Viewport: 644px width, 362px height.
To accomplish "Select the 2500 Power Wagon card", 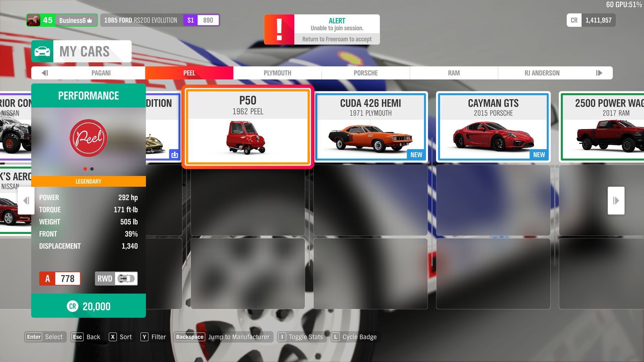I will pos(602,127).
